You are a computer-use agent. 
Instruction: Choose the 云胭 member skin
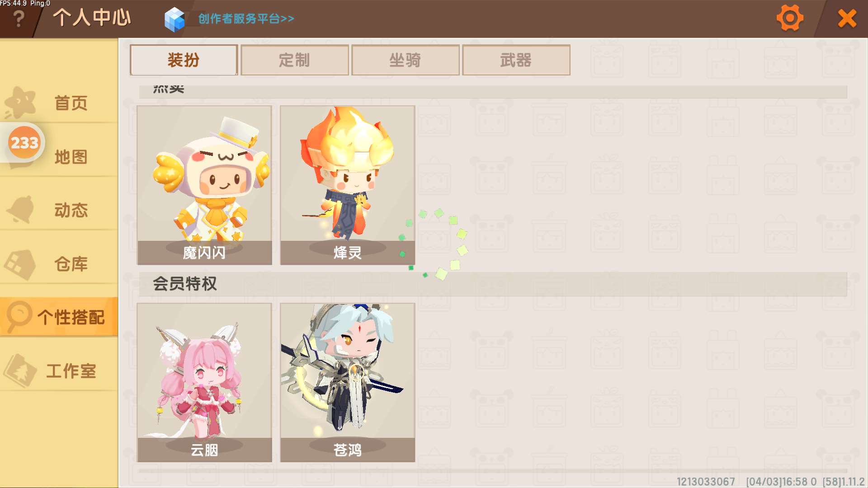pos(204,382)
